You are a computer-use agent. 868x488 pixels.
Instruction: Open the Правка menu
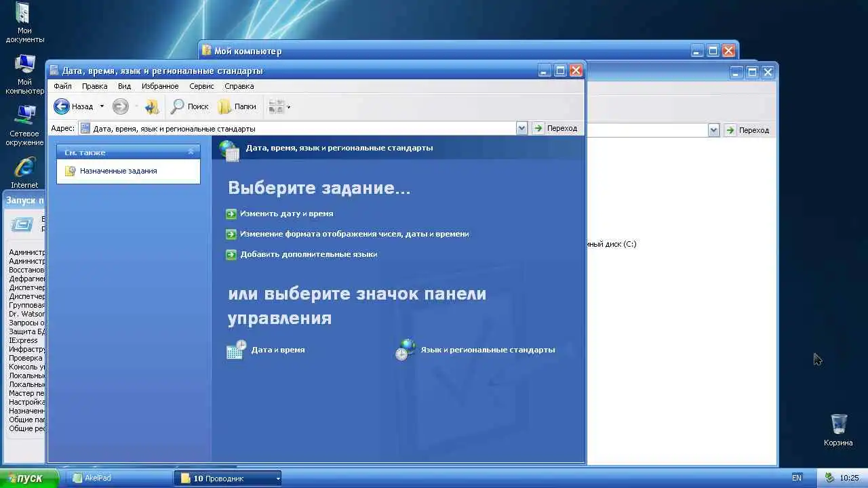click(x=94, y=86)
